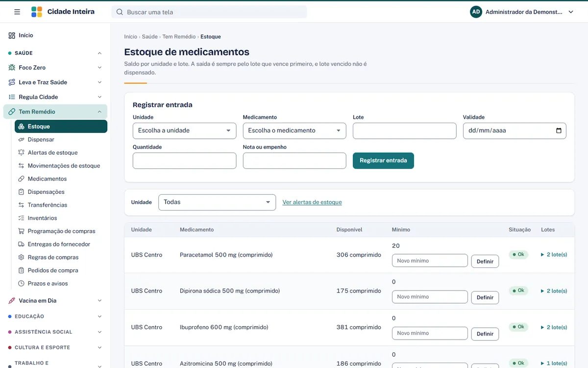588x368 pixels.
Task: Click the Dispensar icon in sidebar
Action: (x=21, y=140)
